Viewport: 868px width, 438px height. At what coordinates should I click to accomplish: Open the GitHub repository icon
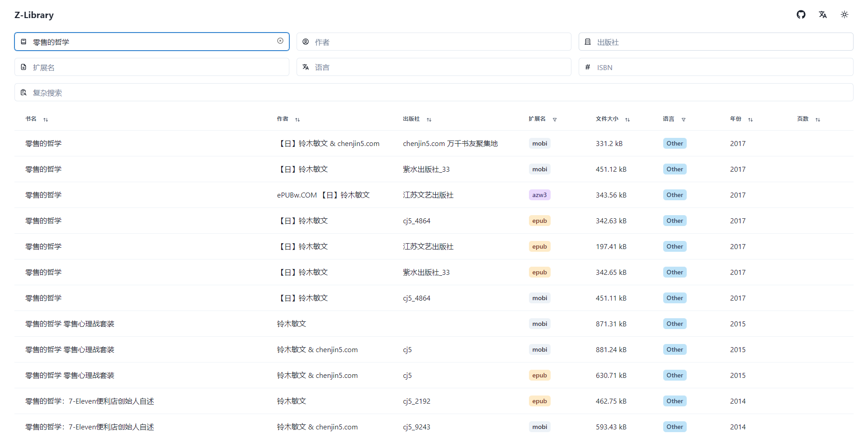coord(801,15)
